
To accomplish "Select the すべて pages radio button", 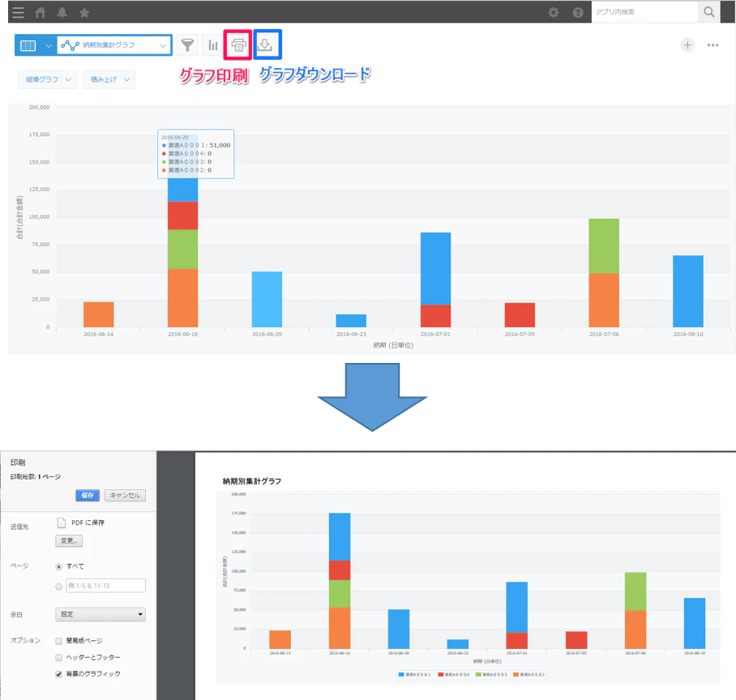I will (x=58, y=567).
